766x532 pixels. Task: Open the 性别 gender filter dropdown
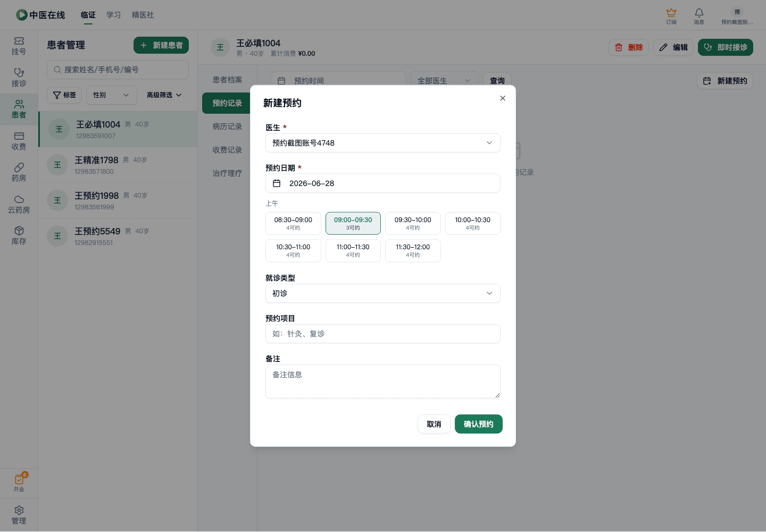click(112, 95)
